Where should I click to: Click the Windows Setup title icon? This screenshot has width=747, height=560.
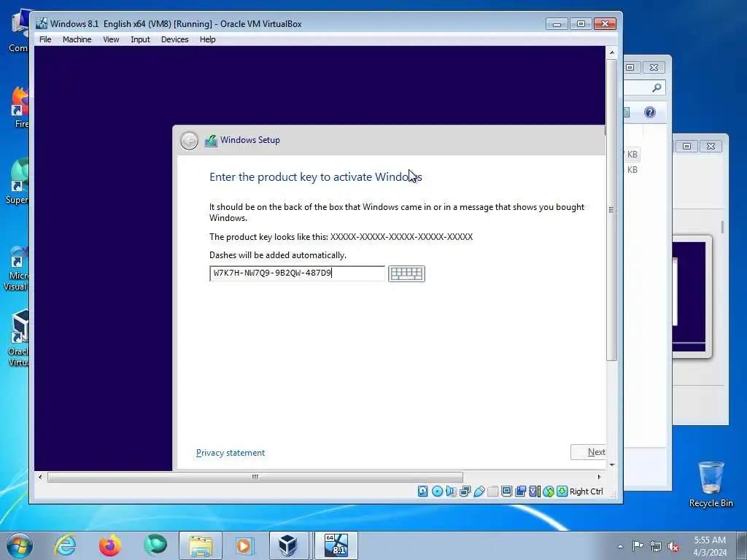211,141
